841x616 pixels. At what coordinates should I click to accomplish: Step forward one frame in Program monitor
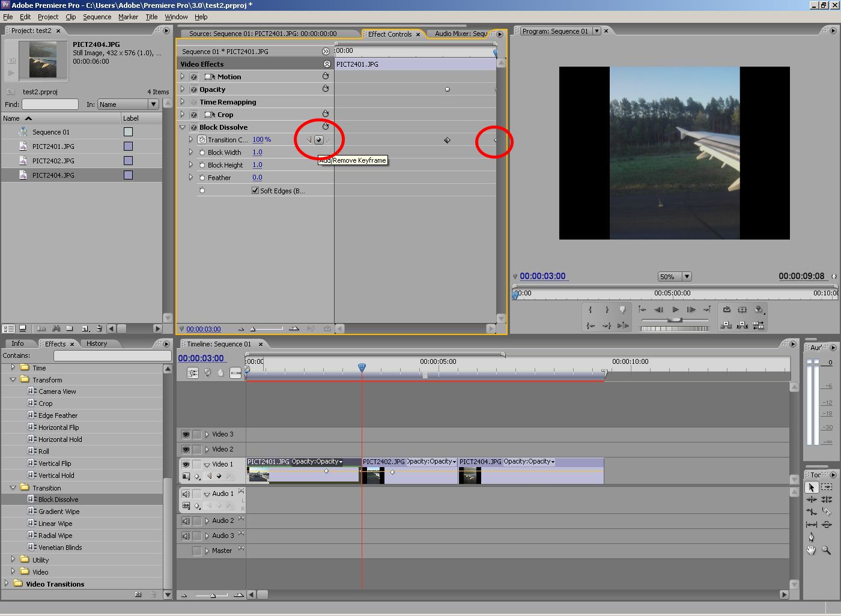(691, 310)
